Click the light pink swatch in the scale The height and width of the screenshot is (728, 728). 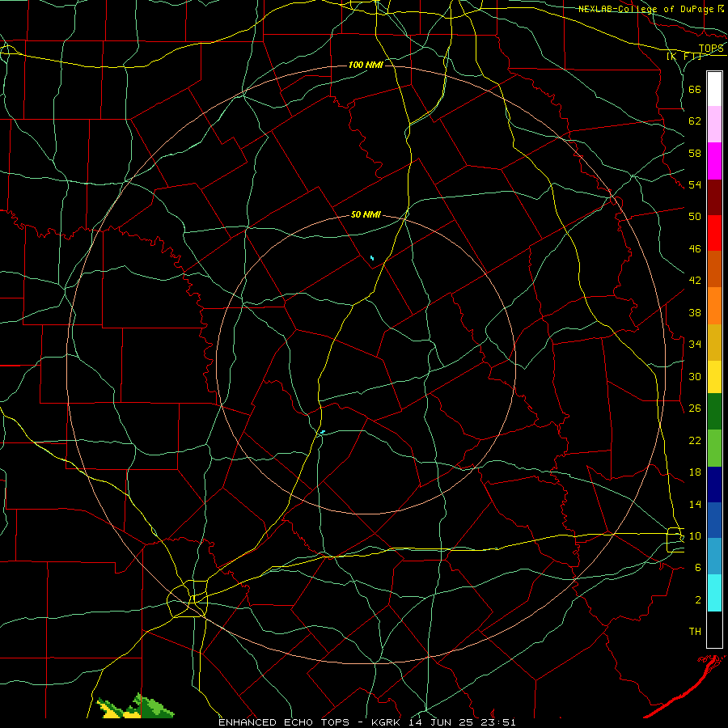click(714, 125)
